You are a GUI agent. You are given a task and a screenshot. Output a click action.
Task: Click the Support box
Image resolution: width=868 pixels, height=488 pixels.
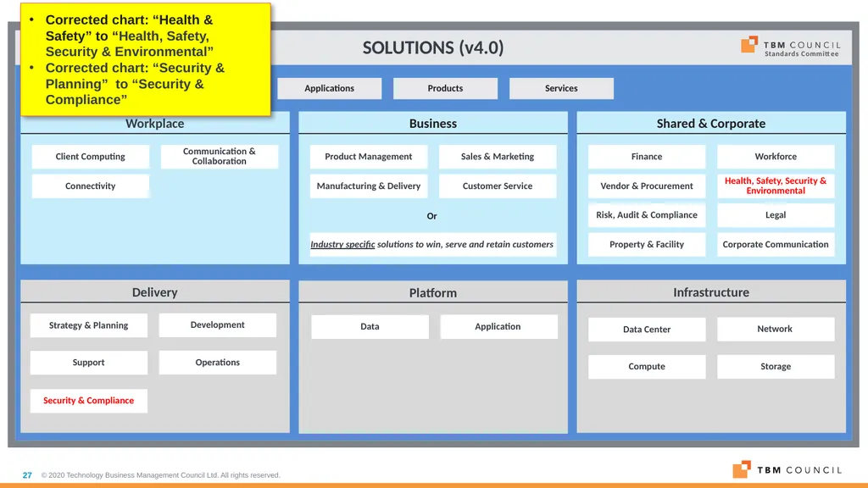(x=88, y=363)
